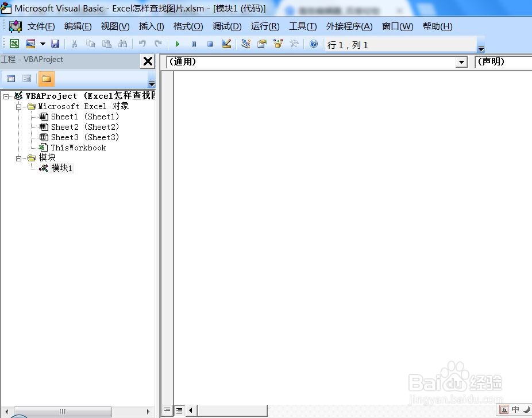
Task: Click Save icon in toolbar
Action: click(x=55, y=44)
